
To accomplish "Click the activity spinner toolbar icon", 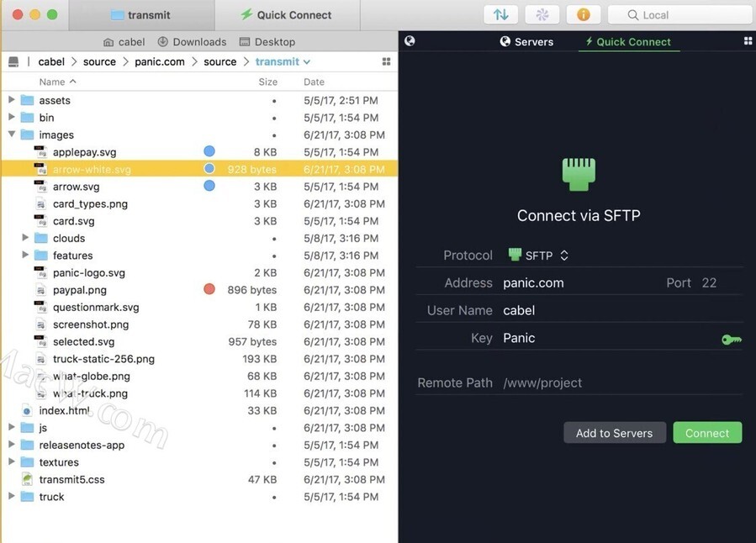I will pos(542,14).
